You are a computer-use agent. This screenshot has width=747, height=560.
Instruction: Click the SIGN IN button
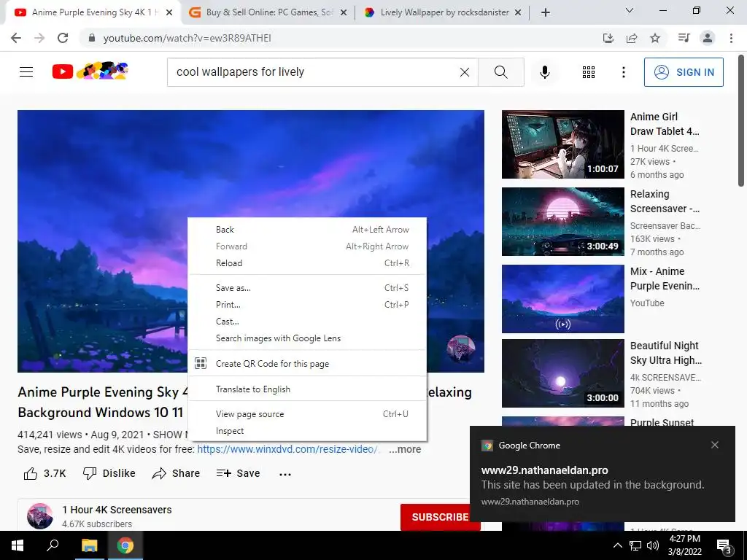click(x=684, y=72)
